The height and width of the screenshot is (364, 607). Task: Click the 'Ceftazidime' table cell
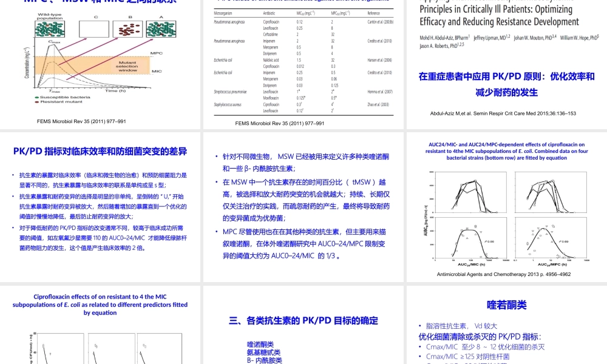click(270, 35)
